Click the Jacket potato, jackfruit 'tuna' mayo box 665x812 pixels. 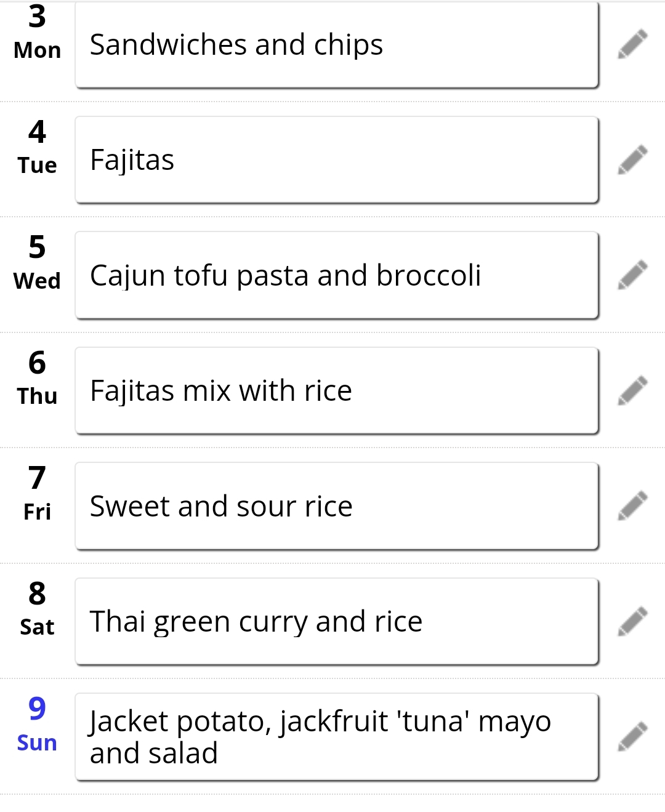click(337, 737)
